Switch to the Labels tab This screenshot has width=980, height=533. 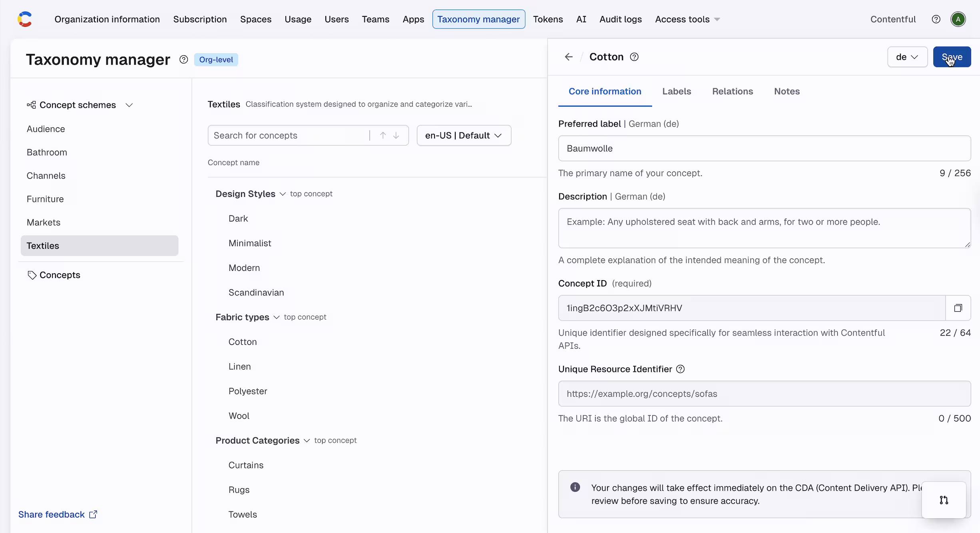click(x=676, y=91)
